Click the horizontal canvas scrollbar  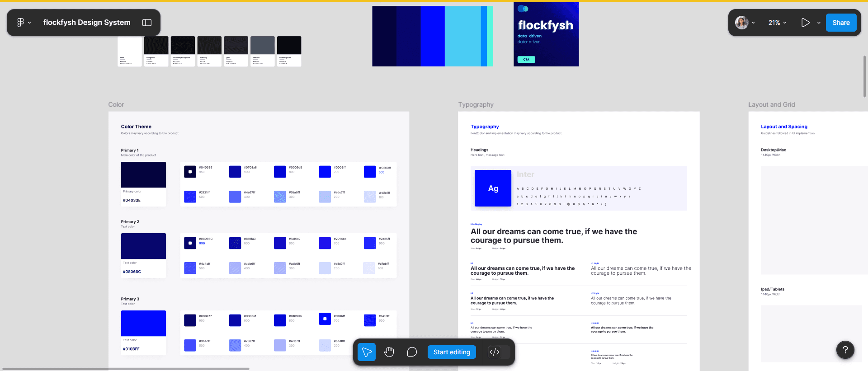coord(126,369)
